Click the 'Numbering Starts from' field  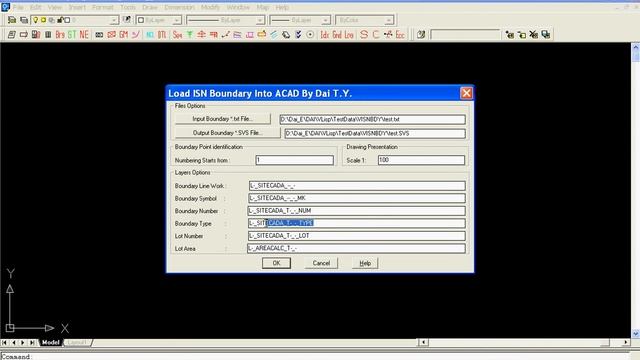294,160
